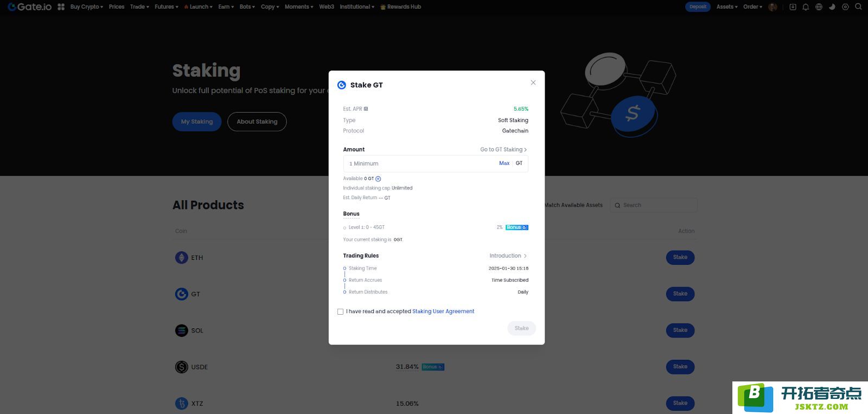Open the Assets menu
Screen dimensions: 868x414
(727, 7)
